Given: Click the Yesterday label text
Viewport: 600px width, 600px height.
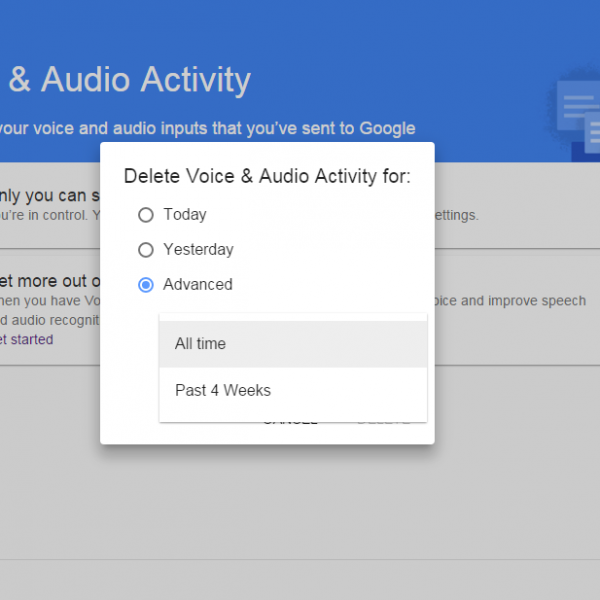Looking at the screenshot, I should coord(198,249).
